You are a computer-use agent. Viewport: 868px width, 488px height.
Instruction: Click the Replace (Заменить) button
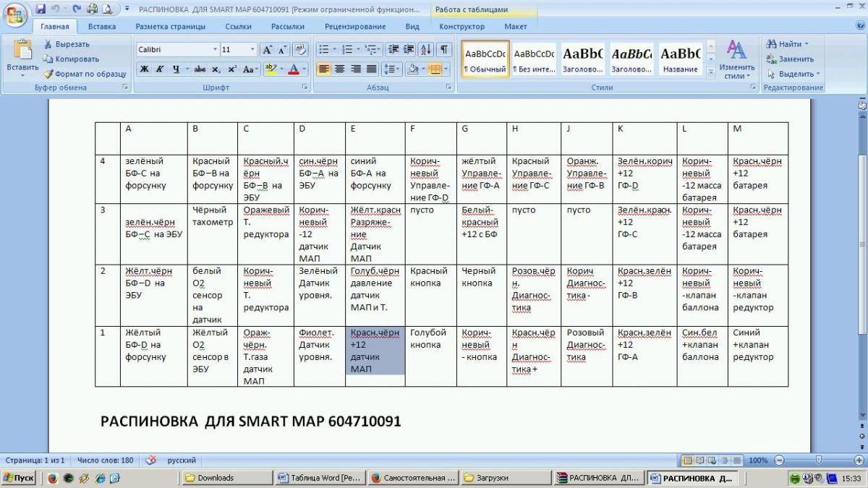[x=791, y=59]
